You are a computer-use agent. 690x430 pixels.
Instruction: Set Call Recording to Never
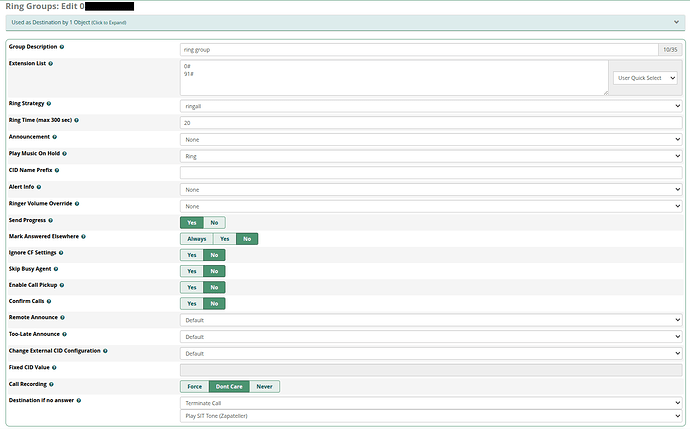[264, 386]
